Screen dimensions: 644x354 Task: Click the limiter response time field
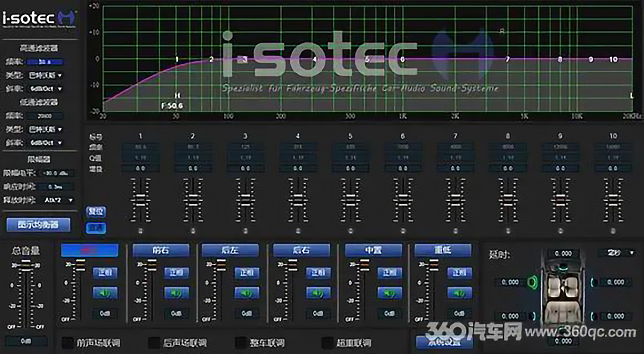[x=55, y=187]
